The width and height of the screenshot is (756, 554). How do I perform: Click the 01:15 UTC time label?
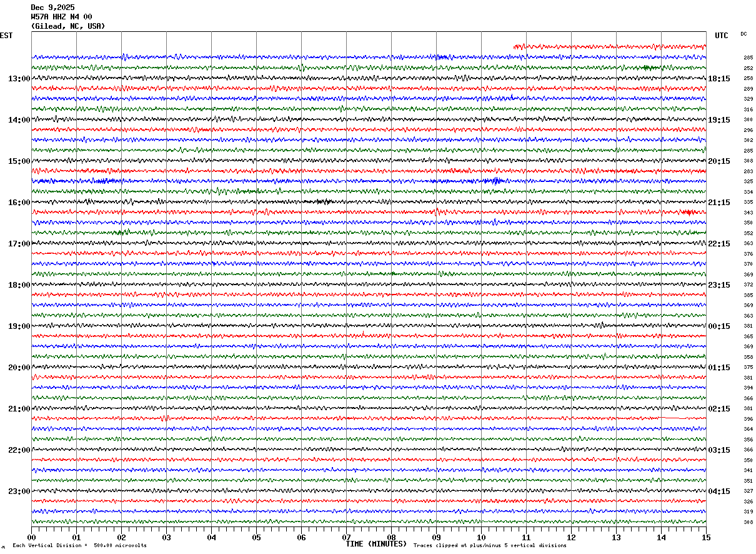719,368
